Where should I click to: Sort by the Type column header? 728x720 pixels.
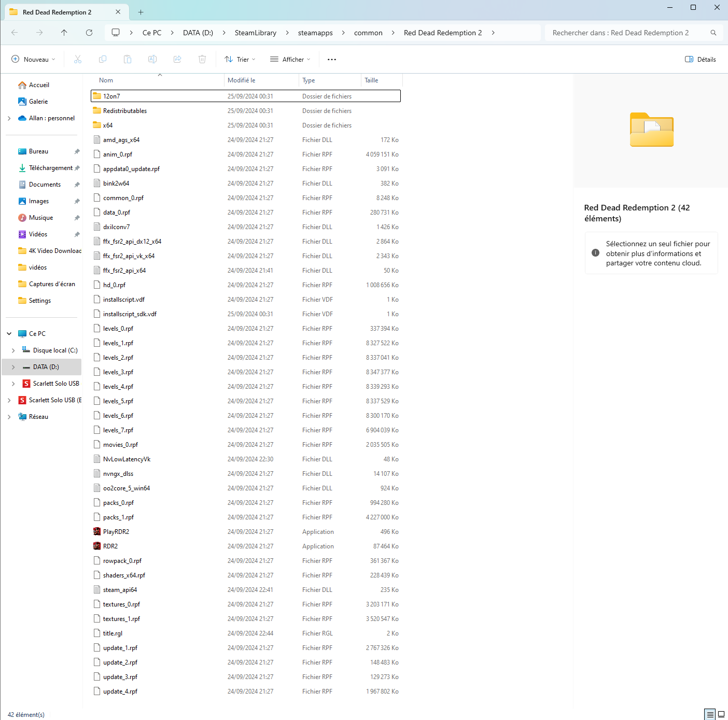330,80
